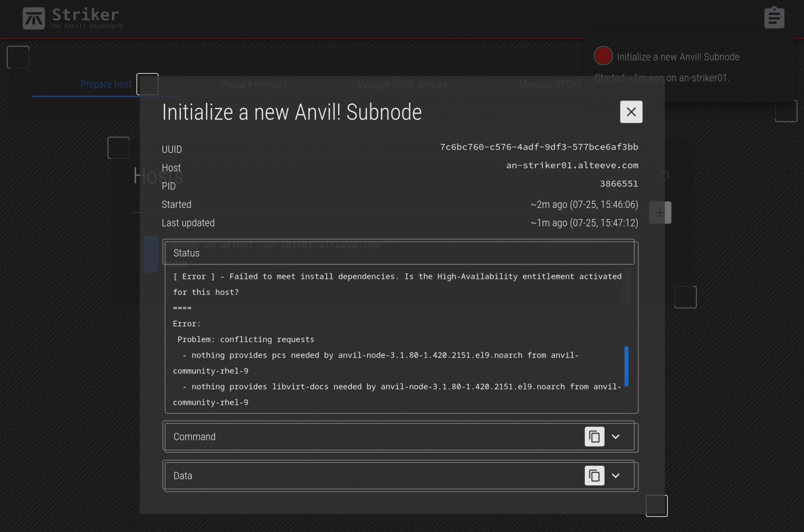Click the dimmed refresh icon beside Hosts
The width and height of the screenshot is (804, 532).
(x=663, y=176)
